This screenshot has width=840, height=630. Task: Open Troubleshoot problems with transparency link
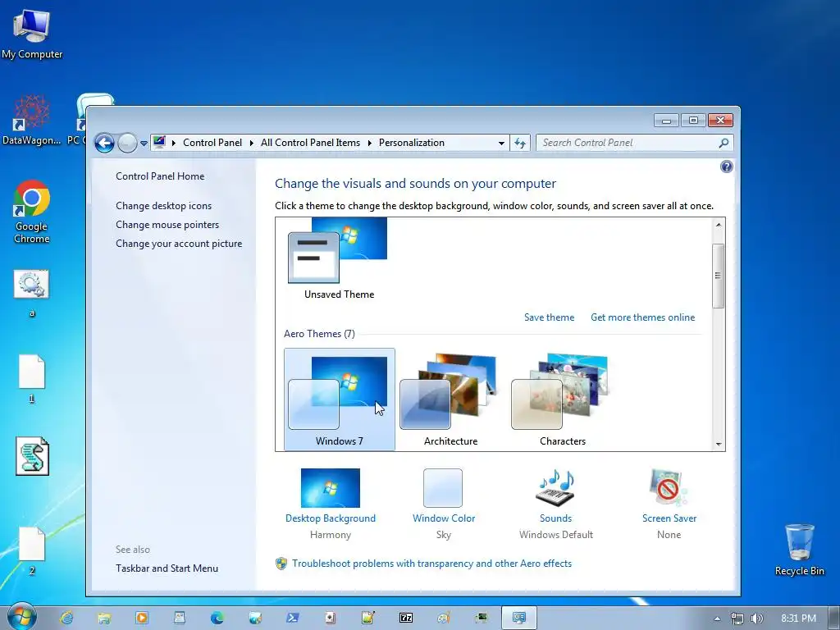pyautogui.click(x=431, y=564)
